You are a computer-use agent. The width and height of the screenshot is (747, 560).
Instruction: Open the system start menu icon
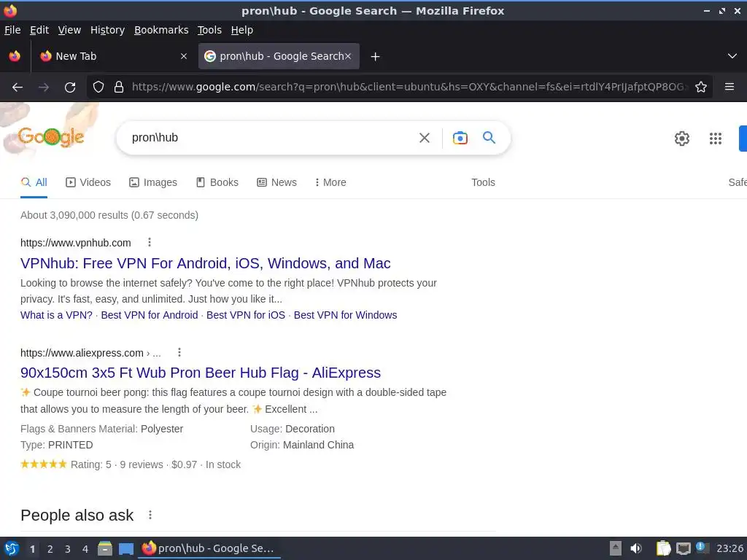(12, 548)
